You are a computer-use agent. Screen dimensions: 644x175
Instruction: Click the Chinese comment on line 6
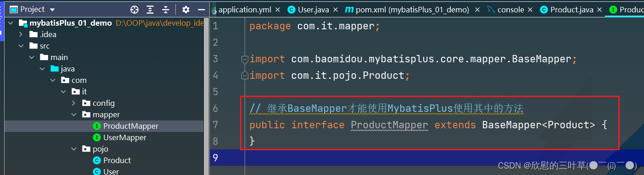click(386, 108)
